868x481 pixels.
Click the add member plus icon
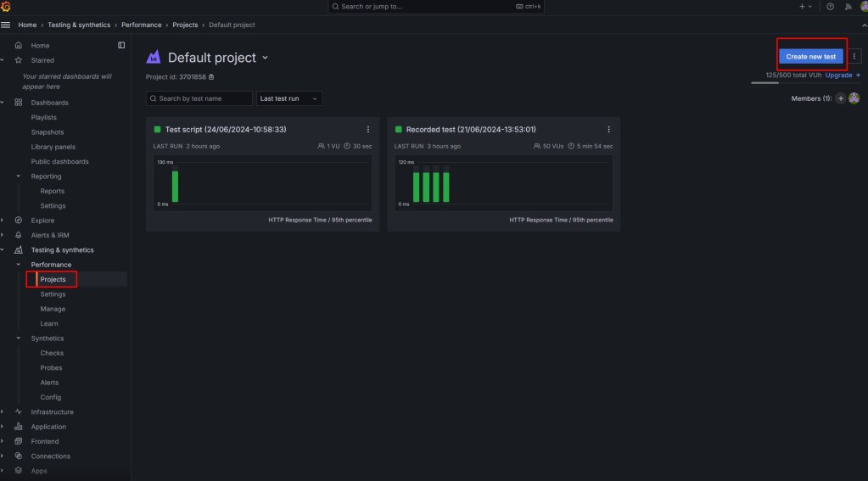click(x=841, y=98)
